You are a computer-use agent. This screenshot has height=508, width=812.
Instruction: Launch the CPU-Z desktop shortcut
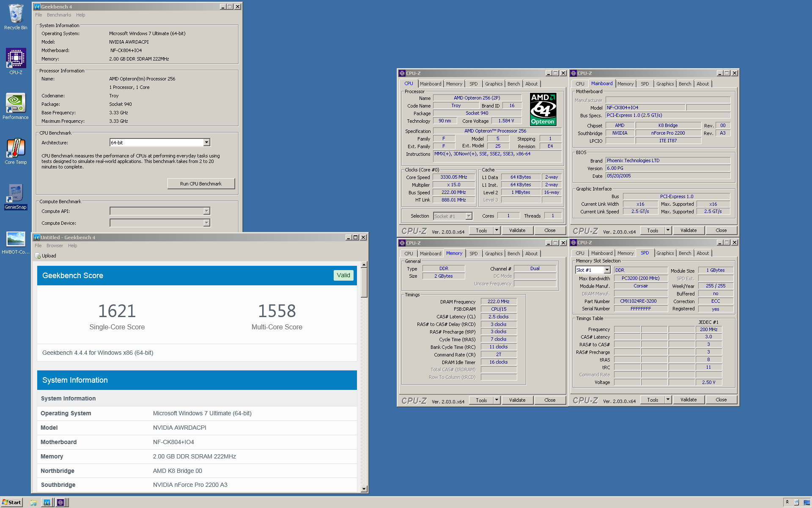pyautogui.click(x=16, y=62)
